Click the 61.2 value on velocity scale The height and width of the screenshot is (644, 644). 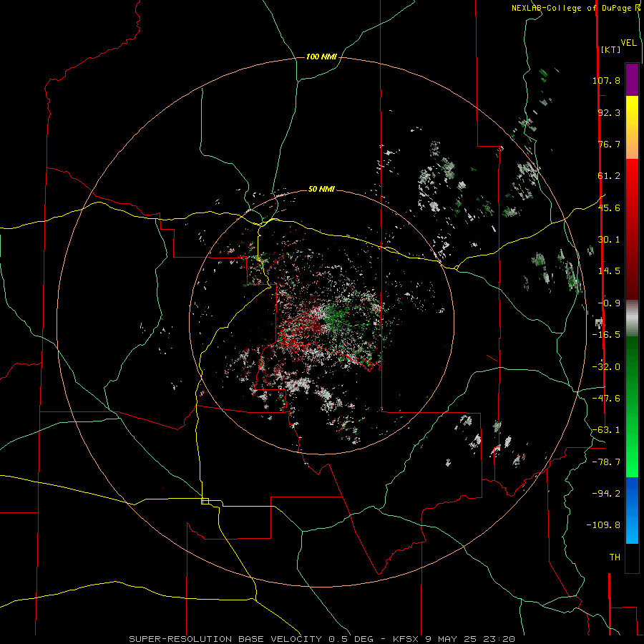[x=609, y=176]
